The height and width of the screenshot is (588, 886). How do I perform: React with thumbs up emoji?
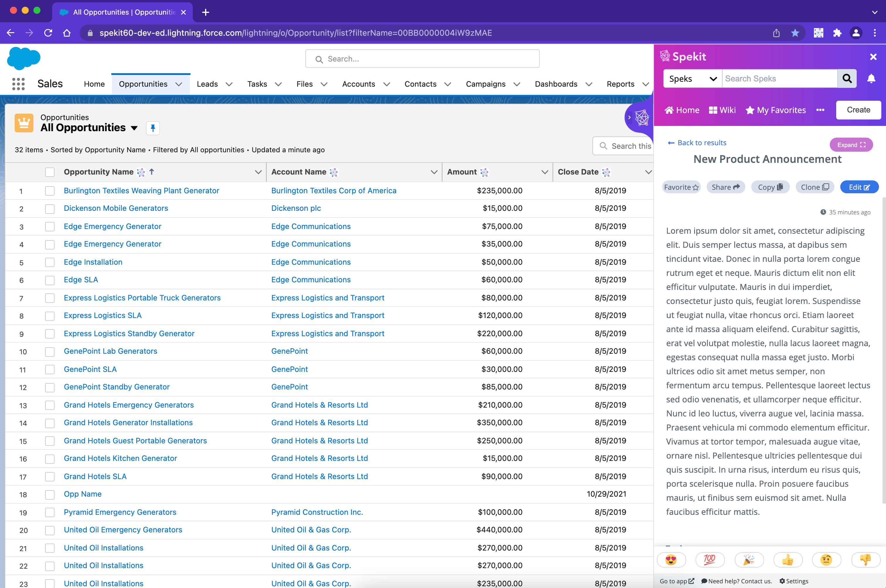coord(788,560)
